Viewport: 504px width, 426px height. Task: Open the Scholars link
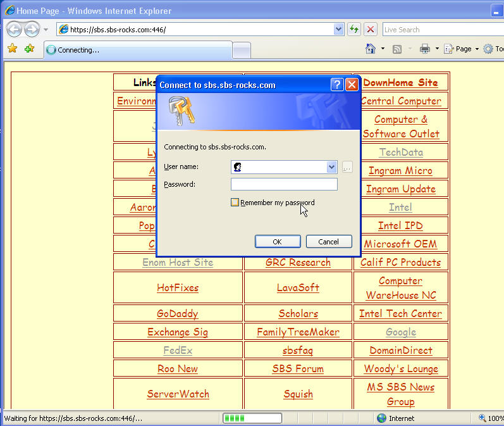pos(298,314)
